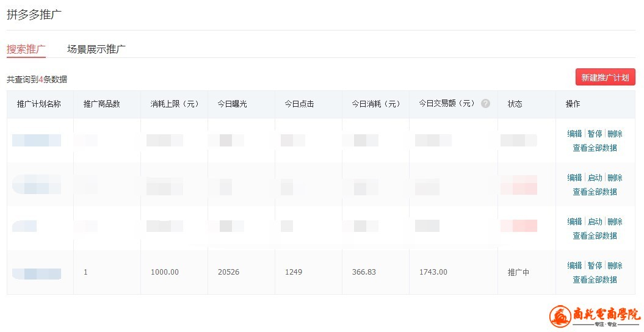Viewport: 644px width, 332px height.
Task: Click 删除 in the first plan row
Action: click(x=615, y=134)
